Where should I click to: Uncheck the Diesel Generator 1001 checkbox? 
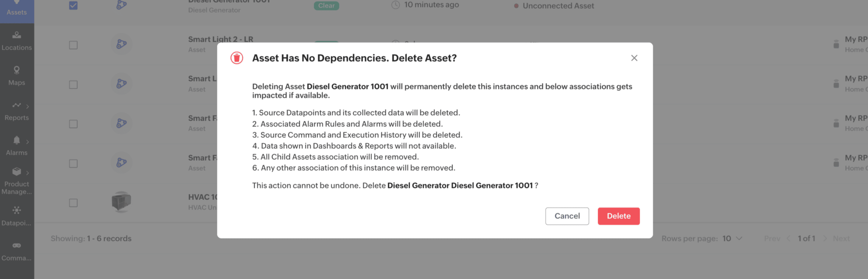[x=73, y=5]
